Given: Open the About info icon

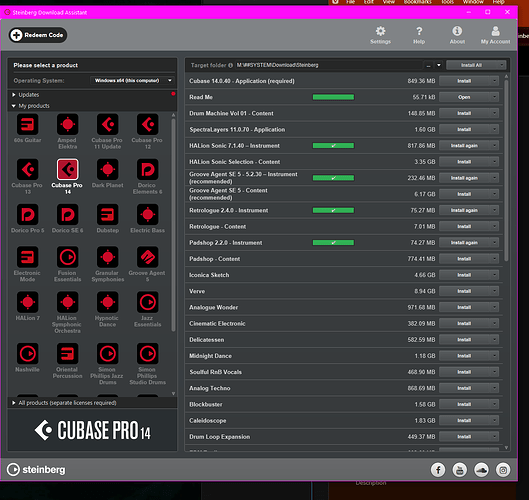Looking at the screenshot, I should pyautogui.click(x=457, y=31).
